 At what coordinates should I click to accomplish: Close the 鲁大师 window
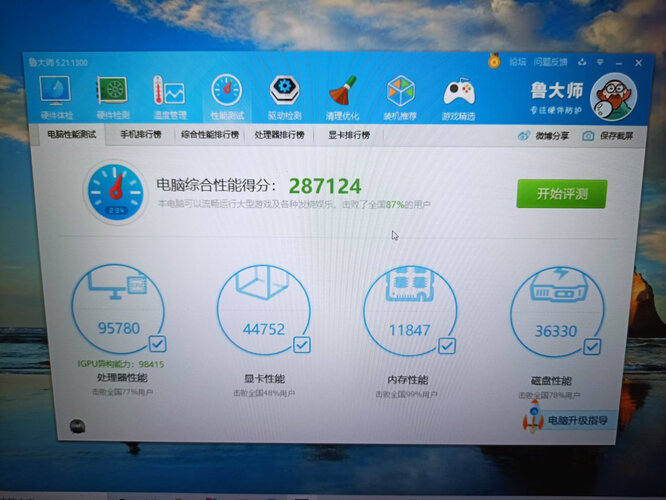point(638,63)
